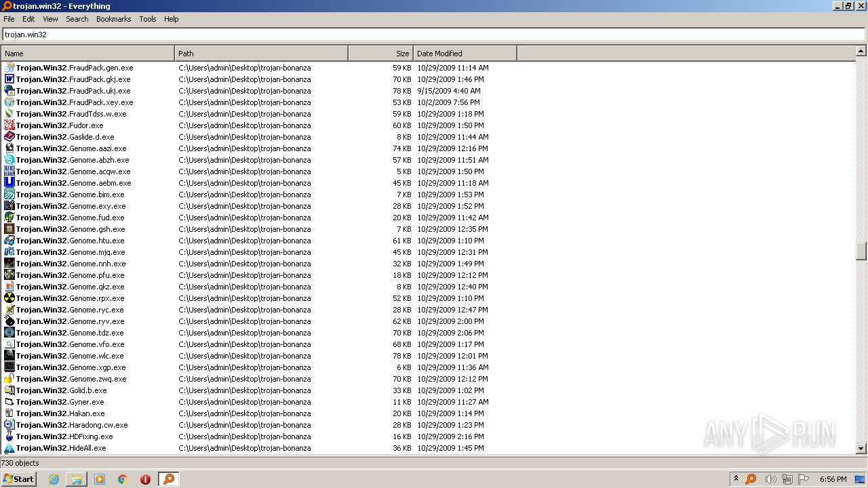
Task: Click the icon of Trojan.Win32.FraudPack.ukj.exe
Action: point(9,91)
